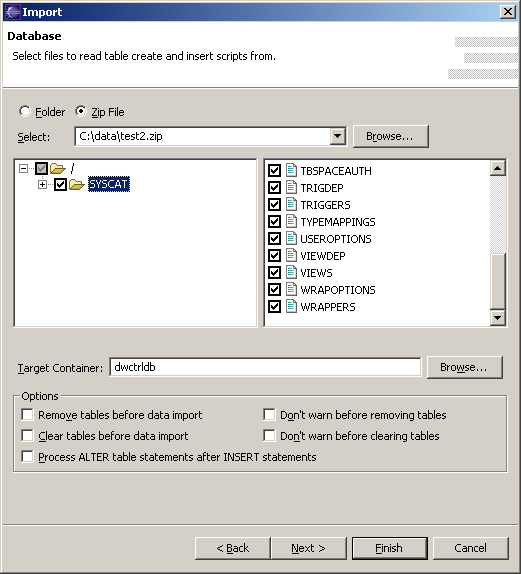Select the Folder radio button
The height and width of the screenshot is (574, 521).
tap(25, 111)
